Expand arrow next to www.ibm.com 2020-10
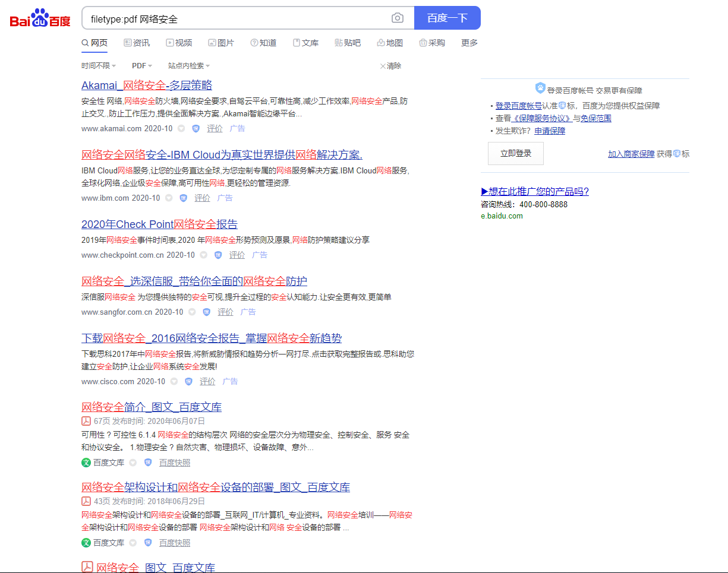This screenshot has height=573, width=728. click(169, 198)
